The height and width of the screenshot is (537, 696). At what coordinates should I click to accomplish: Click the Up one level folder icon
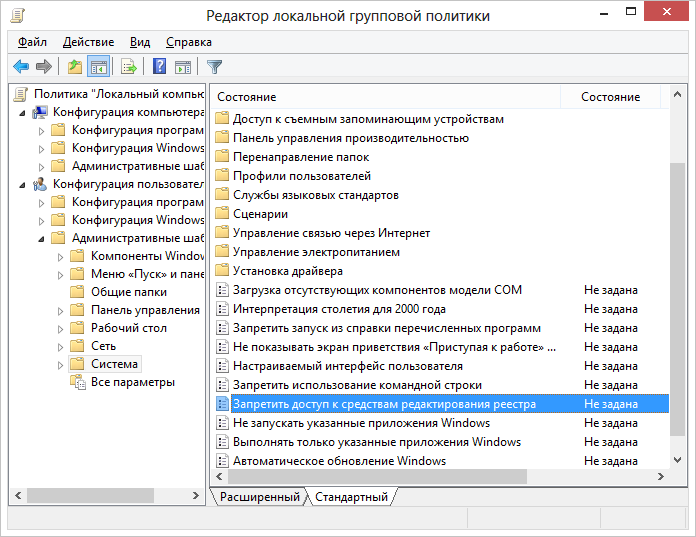75,67
